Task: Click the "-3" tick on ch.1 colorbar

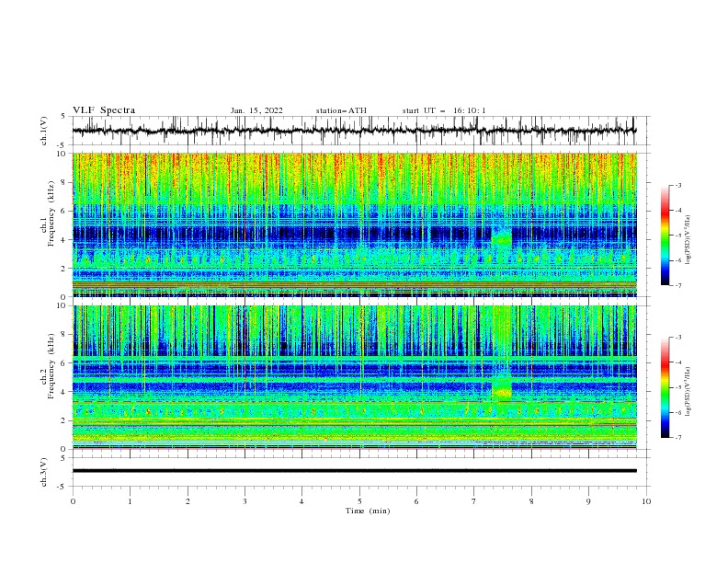Action: coord(678,185)
